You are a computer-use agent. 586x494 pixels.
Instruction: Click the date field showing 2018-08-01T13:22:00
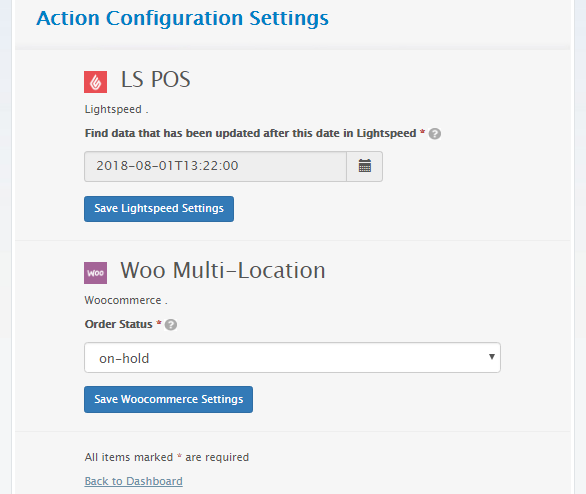[x=215, y=166]
